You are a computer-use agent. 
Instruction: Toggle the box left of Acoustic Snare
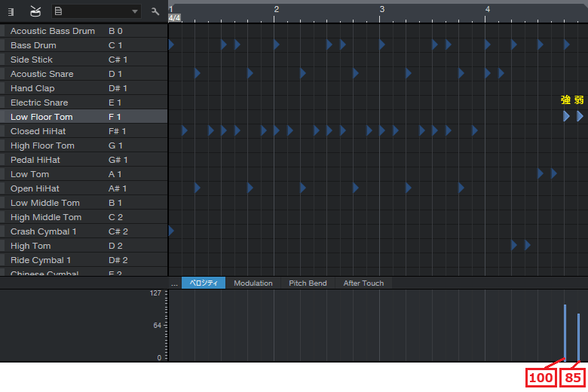2,74
